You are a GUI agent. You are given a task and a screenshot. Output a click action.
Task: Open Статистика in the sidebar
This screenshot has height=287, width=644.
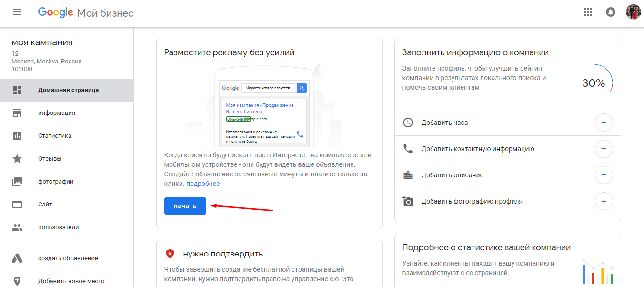tap(67, 136)
